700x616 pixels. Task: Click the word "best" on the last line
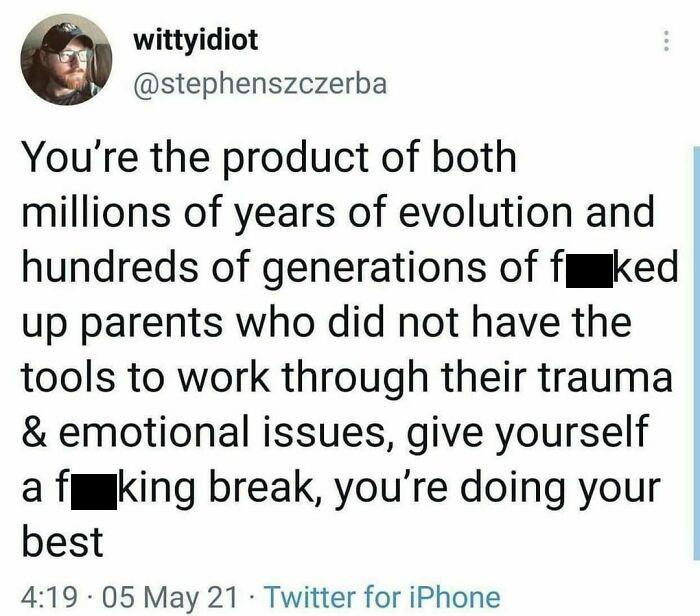[61, 542]
